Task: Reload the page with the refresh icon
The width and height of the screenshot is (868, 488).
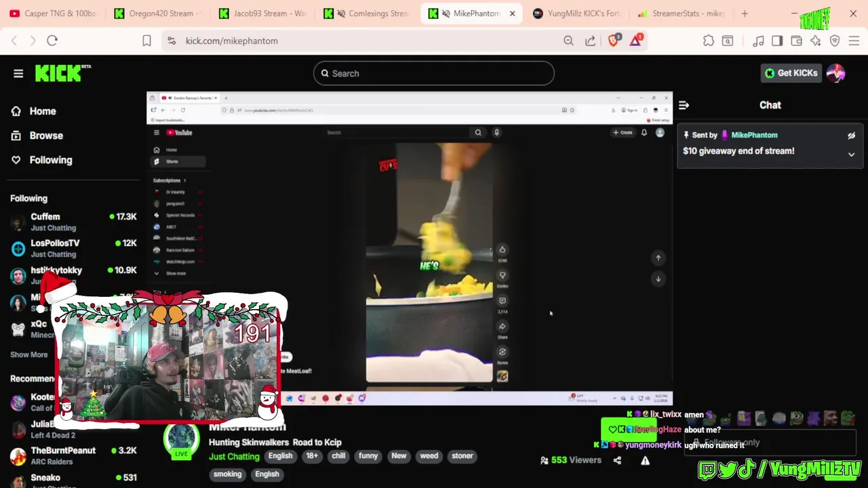Action: click(52, 41)
